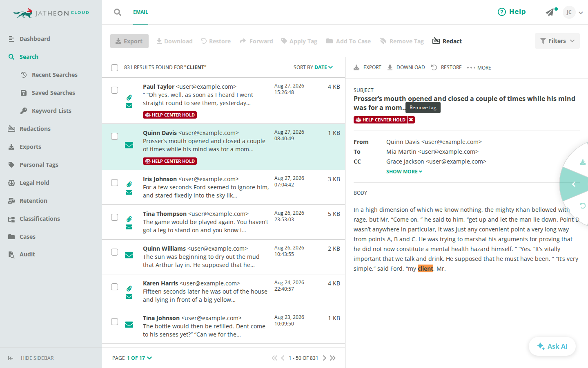
Task: Go to previous results page arrow
Action: (x=283, y=358)
